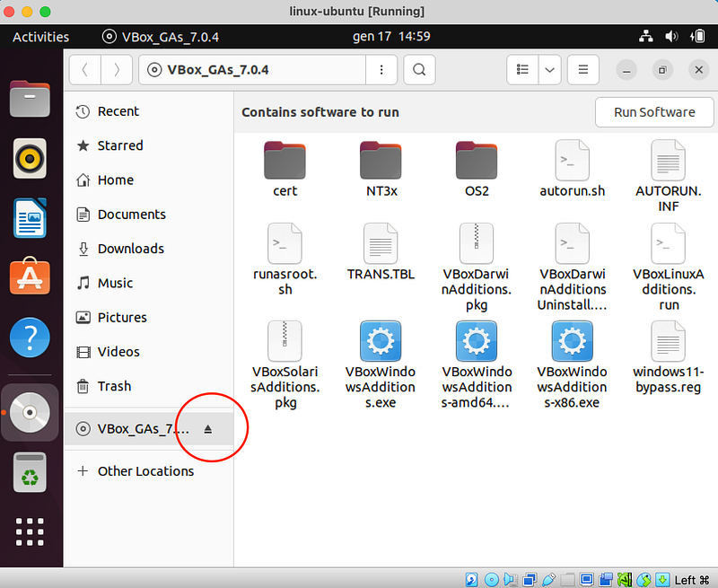Select VBoxSolarisAdditions.pkg archive
This screenshot has width=718, height=588.
click(x=285, y=365)
